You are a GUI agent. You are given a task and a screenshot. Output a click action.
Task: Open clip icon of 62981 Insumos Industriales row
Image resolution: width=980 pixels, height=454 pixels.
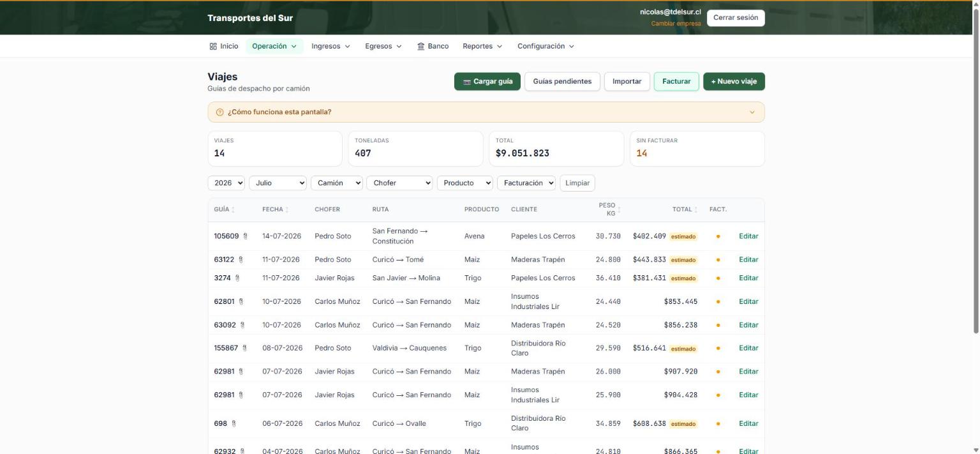pyautogui.click(x=241, y=395)
